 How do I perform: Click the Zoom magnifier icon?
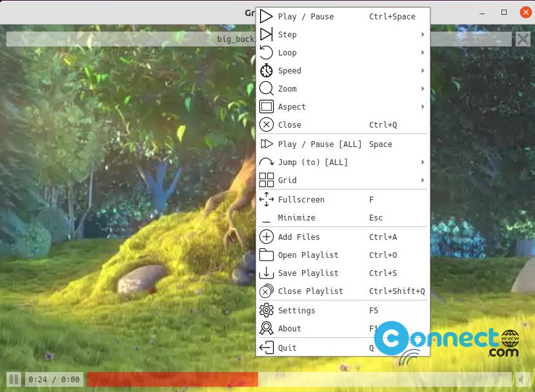pos(266,88)
